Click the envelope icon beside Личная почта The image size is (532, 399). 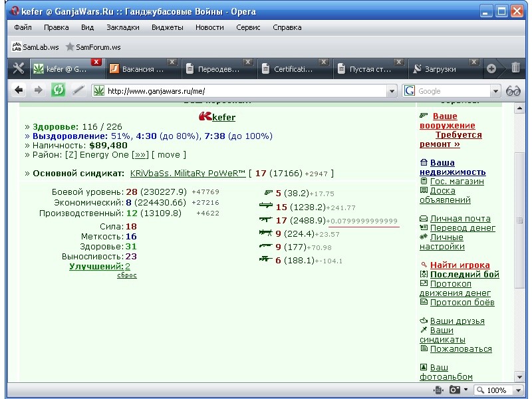coord(424,218)
